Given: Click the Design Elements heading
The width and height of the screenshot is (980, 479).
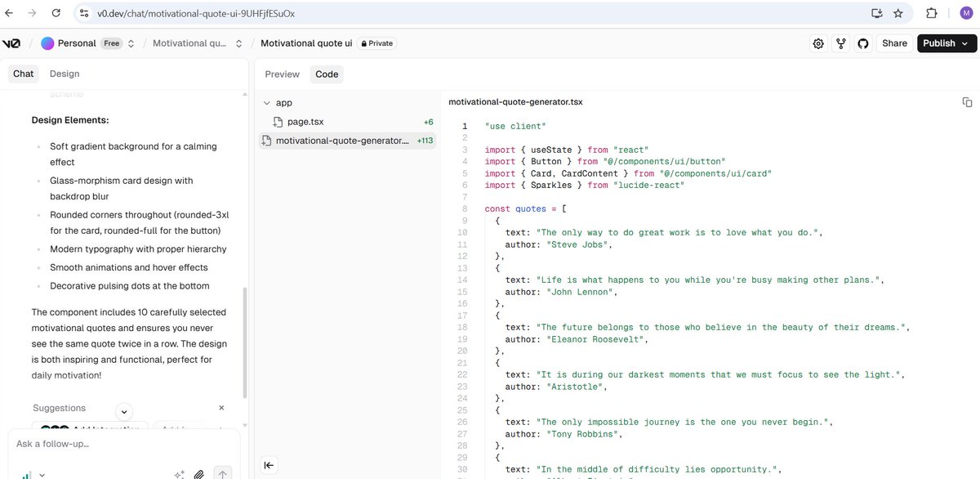Looking at the screenshot, I should 70,120.
